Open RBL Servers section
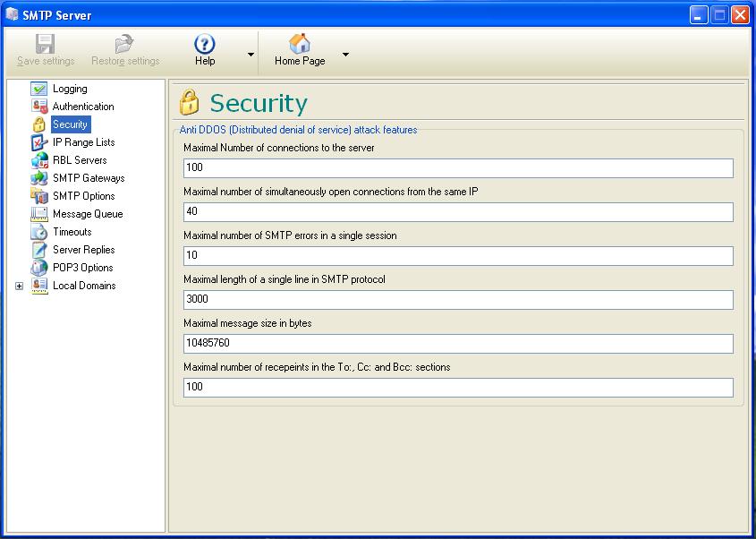Image resolution: width=756 pixels, height=539 pixels. tap(80, 160)
